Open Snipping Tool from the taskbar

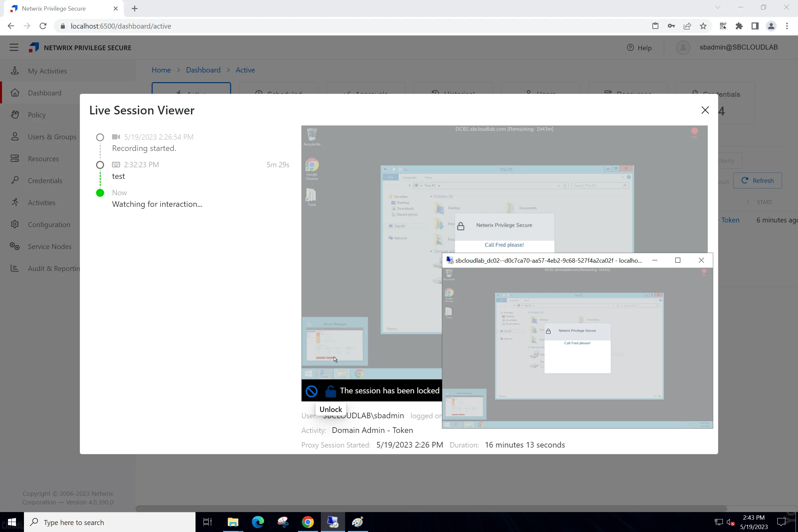click(x=283, y=522)
